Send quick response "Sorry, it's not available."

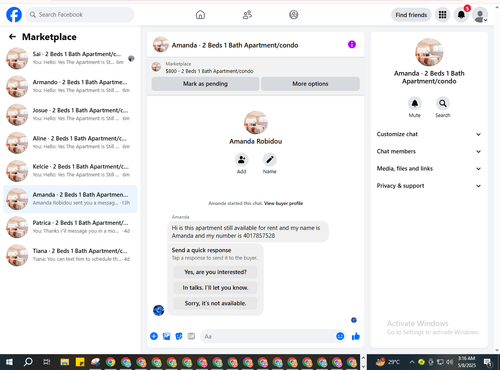pos(215,303)
